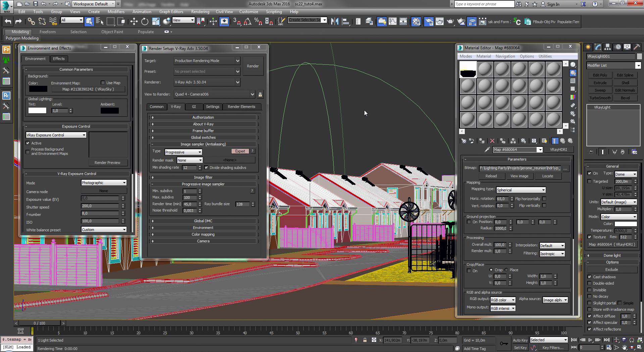This screenshot has height=352, width=644.
Task: Click the Bind to Space Warp icon
Action: [53, 22]
